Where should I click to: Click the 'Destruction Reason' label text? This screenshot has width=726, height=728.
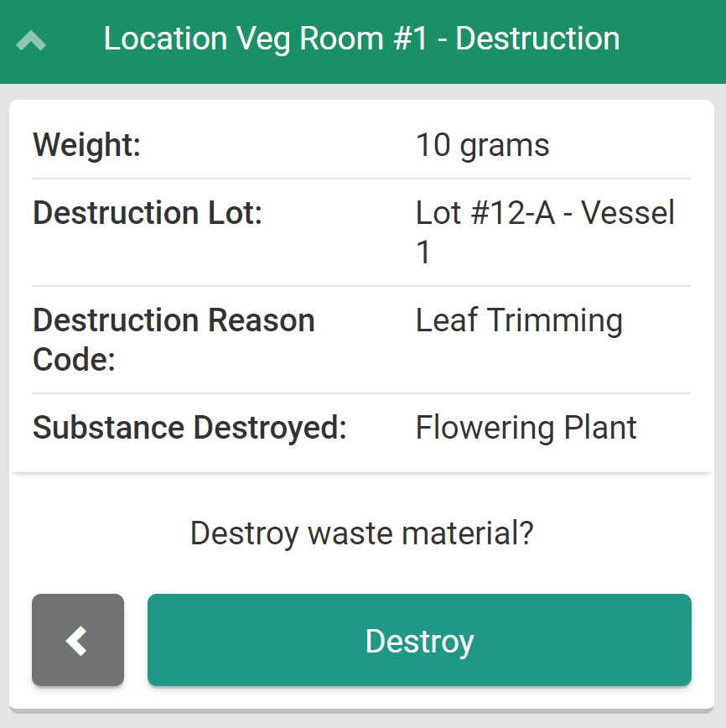click(174, 320)
